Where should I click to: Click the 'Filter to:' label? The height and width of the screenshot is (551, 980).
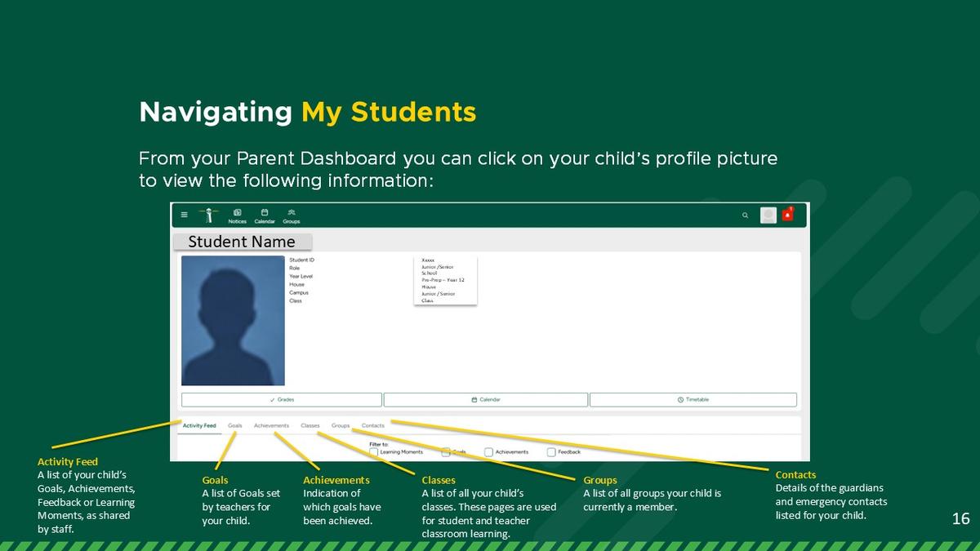(379, 444)
